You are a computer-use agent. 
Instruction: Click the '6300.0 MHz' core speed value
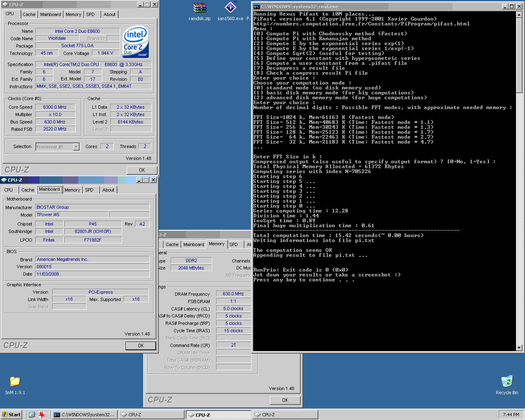(x=55, y=107)
